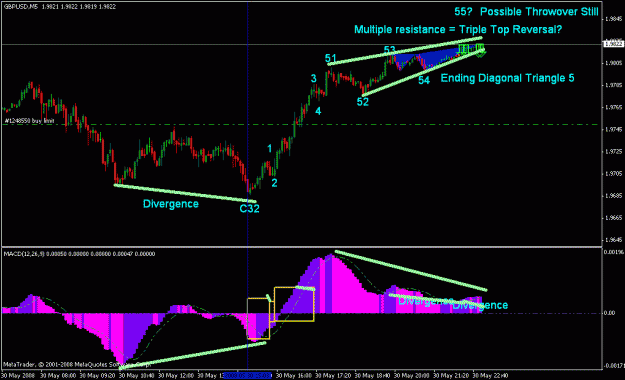Click the "30 May 18:40" time axis label
Screen dimensions: 625x380
372,376
